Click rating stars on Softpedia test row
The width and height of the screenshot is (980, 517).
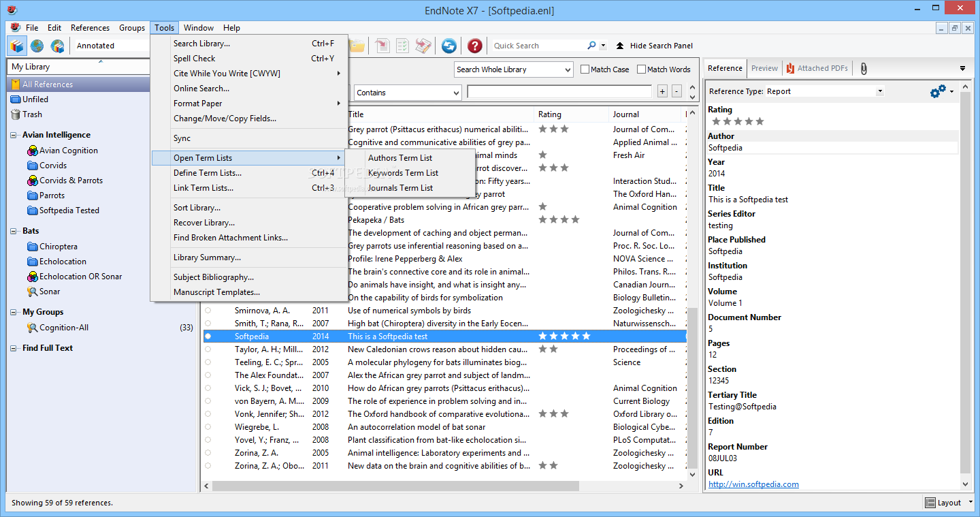[564, 336]
